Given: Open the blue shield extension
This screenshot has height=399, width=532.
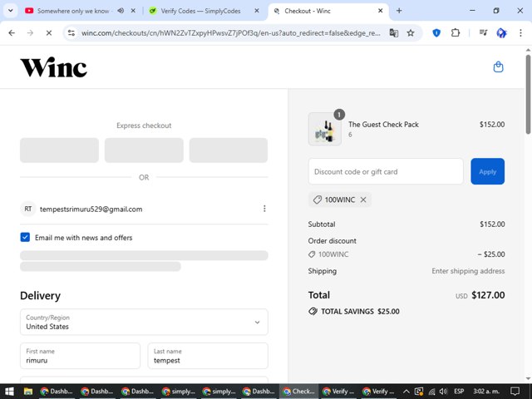Looking at the screenshot, I should coord(436,33).
